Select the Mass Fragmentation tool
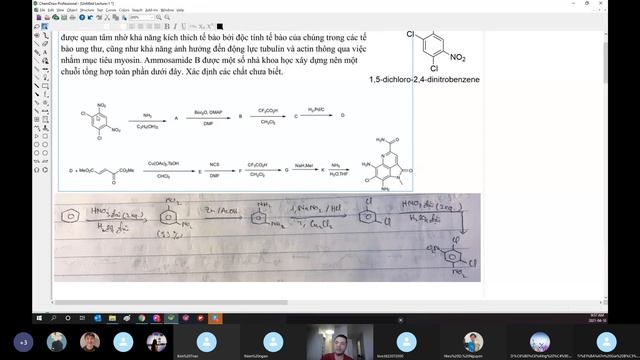This screenshot has width=640, height=360. 45,36
